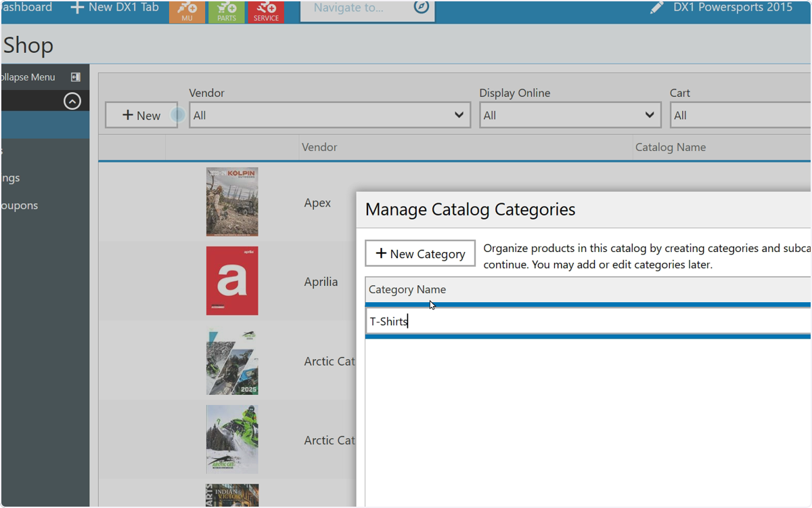Image resolution: width=812 pixels, height=508 pixels.
Task: Open the Cart filter dropdown
Action: pyautogui.click(x=741, y=115)
